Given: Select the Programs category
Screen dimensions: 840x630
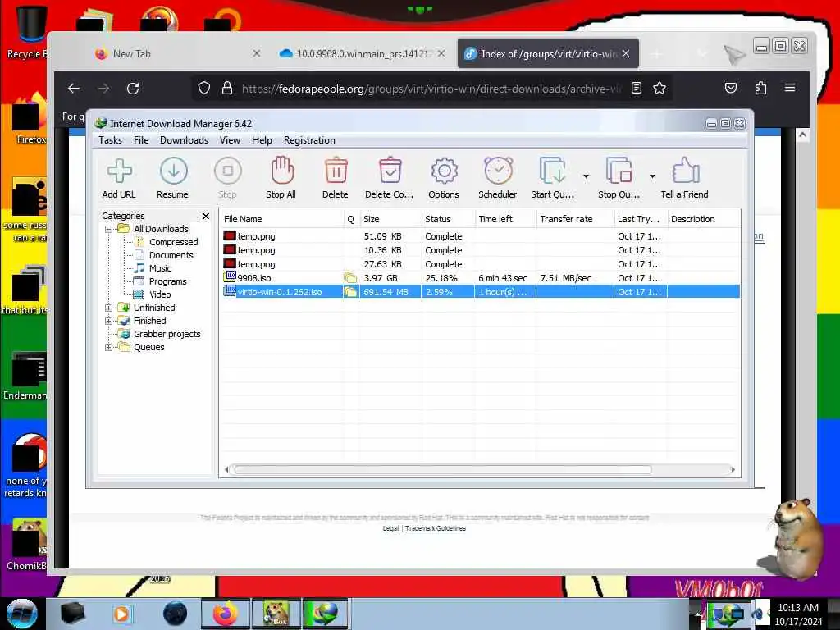Looking at the screenshot, I should point(167,282).
